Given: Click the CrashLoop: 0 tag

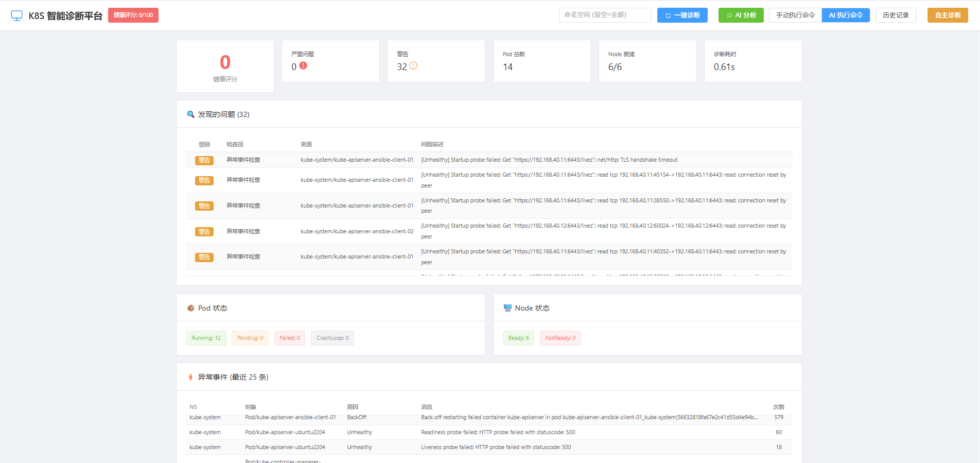Looking at the screenshot, I should pyautogui.click(x=332, y=338).
